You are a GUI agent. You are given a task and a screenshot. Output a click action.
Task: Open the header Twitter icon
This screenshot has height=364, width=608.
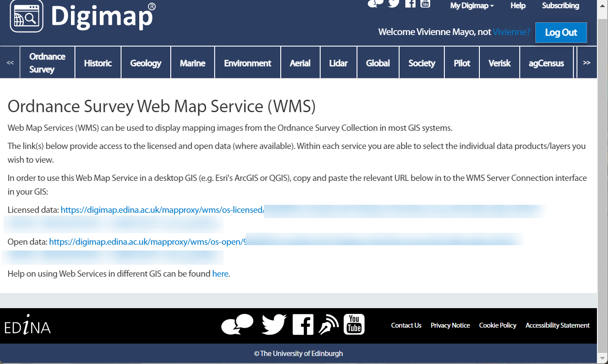click(394, 4)
